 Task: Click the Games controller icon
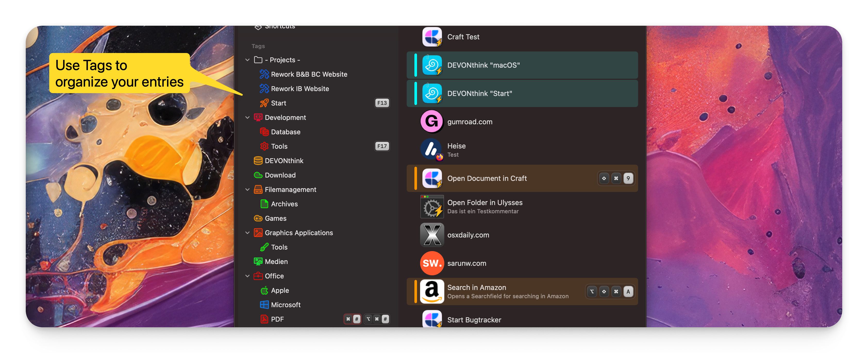click(x=258, y=218)
